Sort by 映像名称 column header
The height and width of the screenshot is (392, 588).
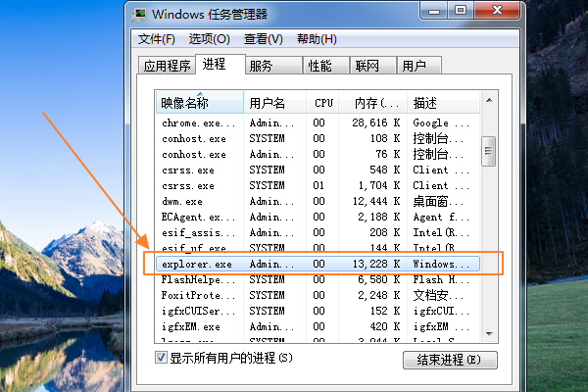coord(200,102)
